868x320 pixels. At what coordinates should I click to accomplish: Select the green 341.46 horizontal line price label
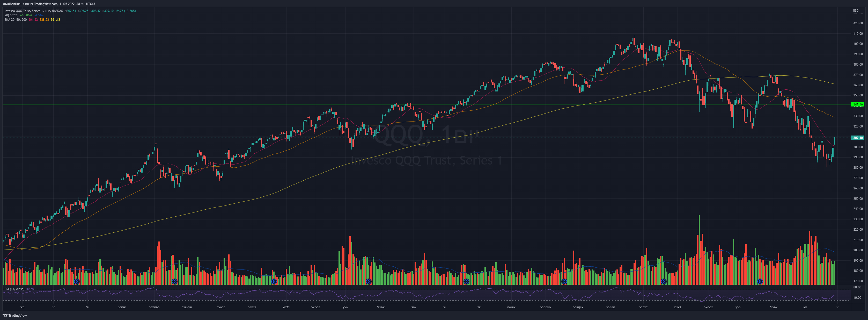click(x=858, y=104)
